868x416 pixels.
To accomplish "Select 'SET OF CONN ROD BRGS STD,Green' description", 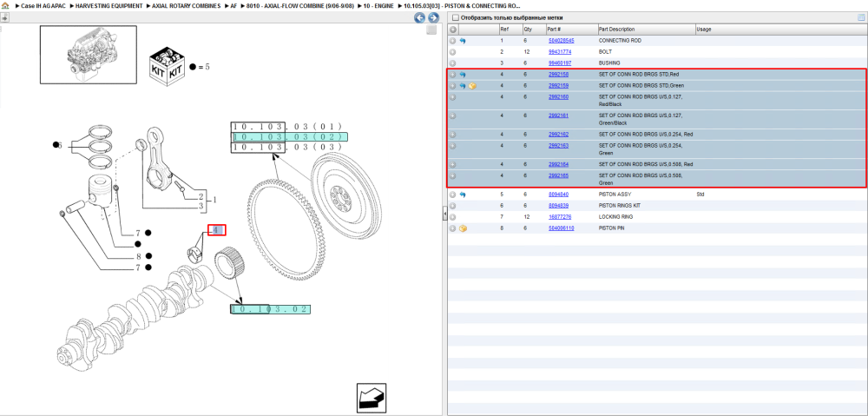I will pyautogui.click(x=641, y=86).
